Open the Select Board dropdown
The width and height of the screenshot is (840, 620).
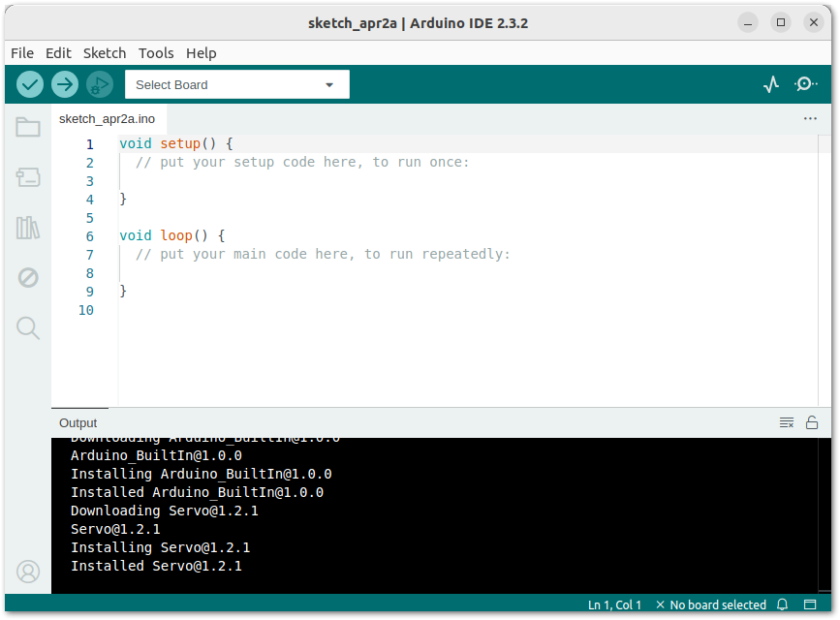click(x=236, y=84)
